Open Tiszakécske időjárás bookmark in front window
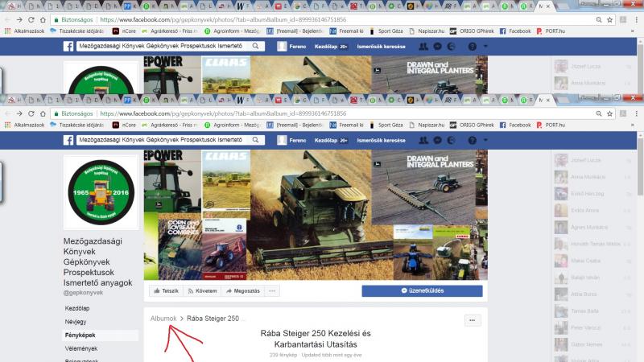The width and height of the screenshot is (644, 362). (76, 125)
